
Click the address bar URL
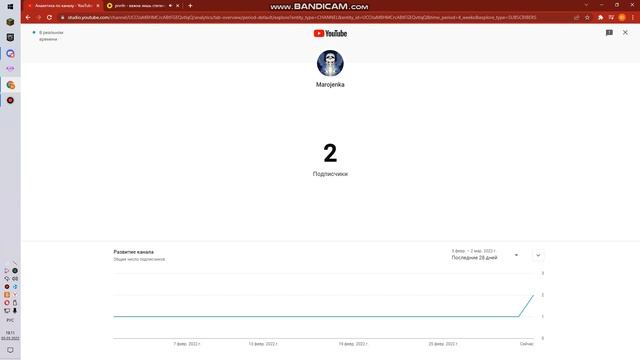click(x=302, y=18)
